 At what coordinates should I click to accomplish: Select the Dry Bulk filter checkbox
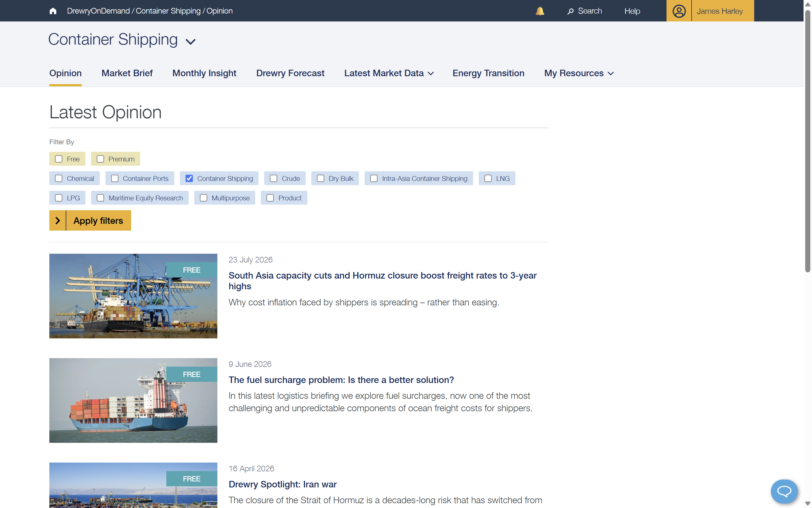(x=321, y=178)
